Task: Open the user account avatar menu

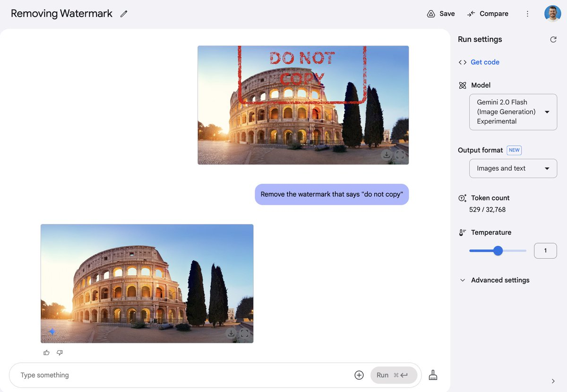Action: pos(553,14)
